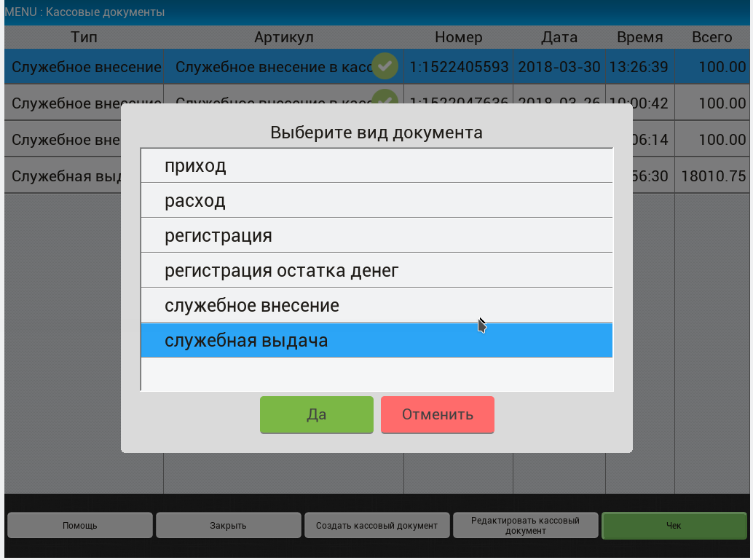
Task: Click the 'Время' column header
Action: click(640, 37)
